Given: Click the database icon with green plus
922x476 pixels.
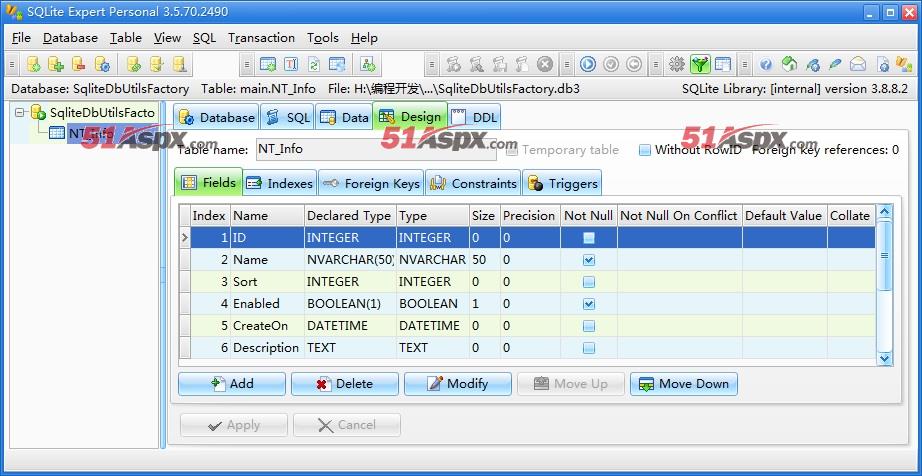Looking at the screenshot, I should (x=56, y=64).
